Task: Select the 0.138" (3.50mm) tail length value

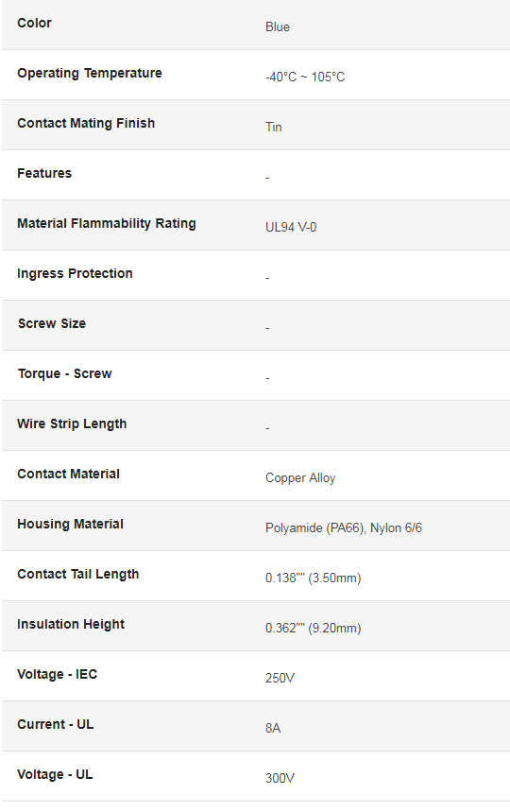Action: point(313,578)
